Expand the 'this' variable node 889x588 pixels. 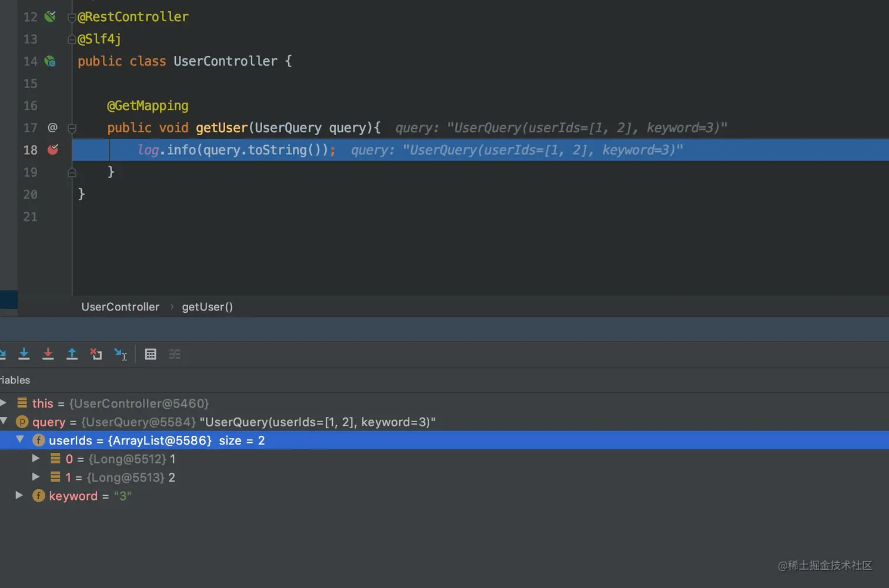click(4, 403)
